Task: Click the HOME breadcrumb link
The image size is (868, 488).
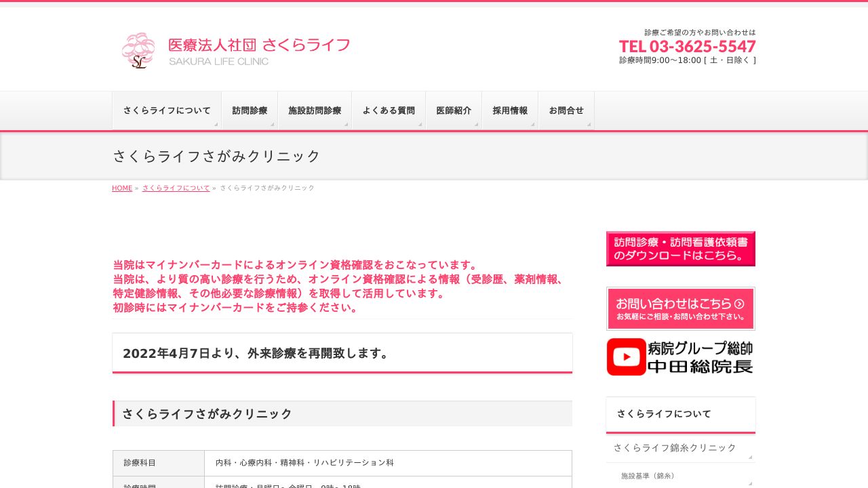Action: [122, 188]
